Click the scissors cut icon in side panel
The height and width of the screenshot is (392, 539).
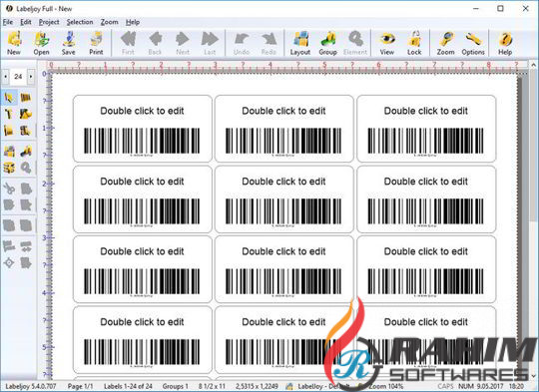(9, 189)
